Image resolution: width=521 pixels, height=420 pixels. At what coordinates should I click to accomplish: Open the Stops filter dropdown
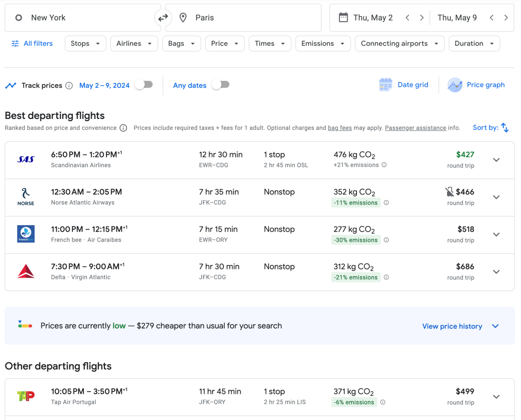point(84,43)
